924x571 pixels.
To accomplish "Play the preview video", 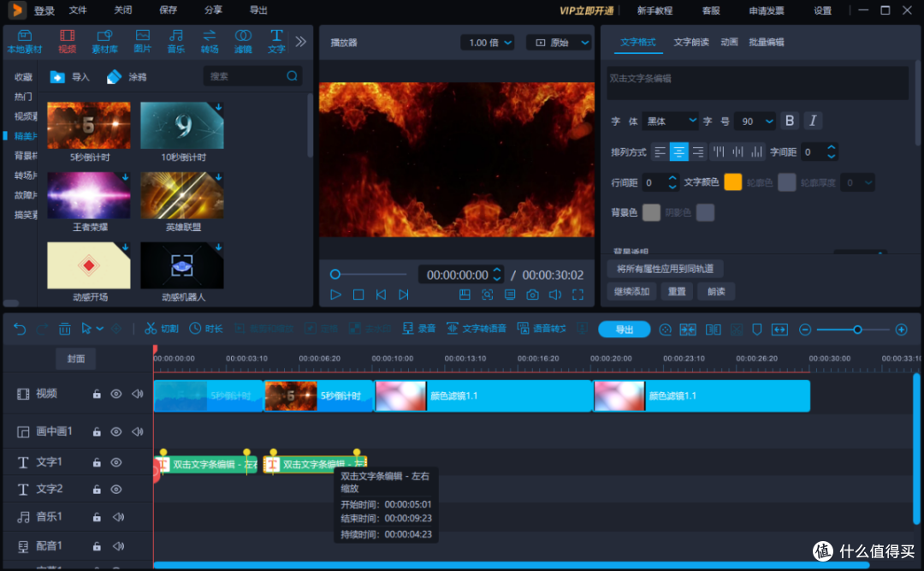I will click(x=335, y=294).
